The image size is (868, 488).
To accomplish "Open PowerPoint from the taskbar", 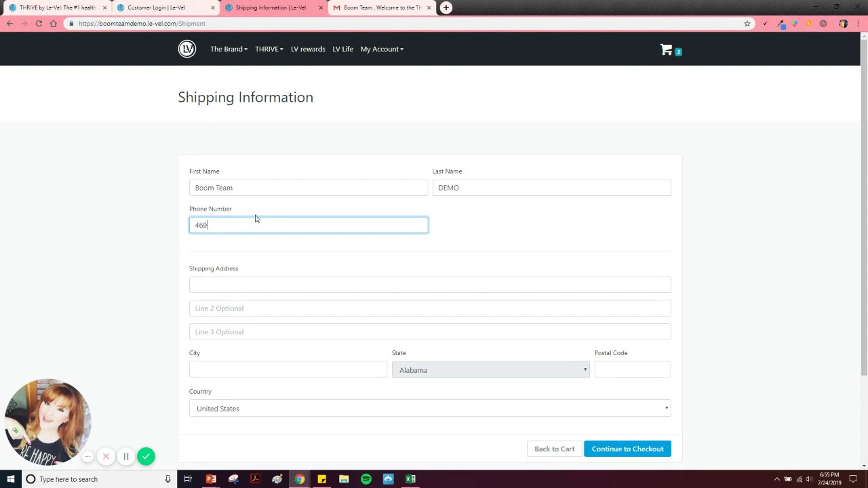I will 211,479.
